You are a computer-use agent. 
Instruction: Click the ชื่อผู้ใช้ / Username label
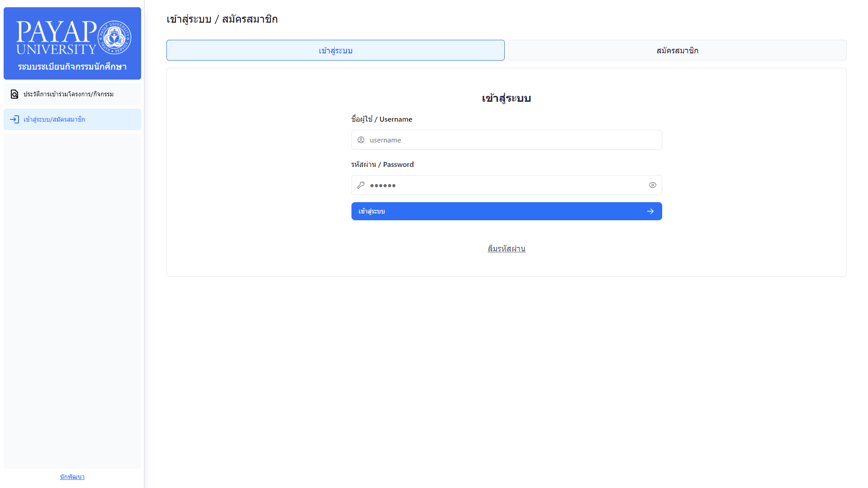click(x=382, y=119)
